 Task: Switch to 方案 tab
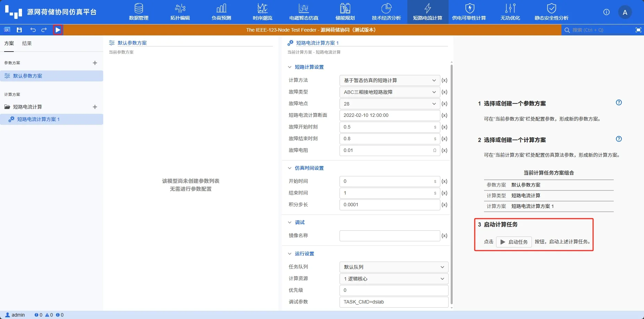pos(9,43)
